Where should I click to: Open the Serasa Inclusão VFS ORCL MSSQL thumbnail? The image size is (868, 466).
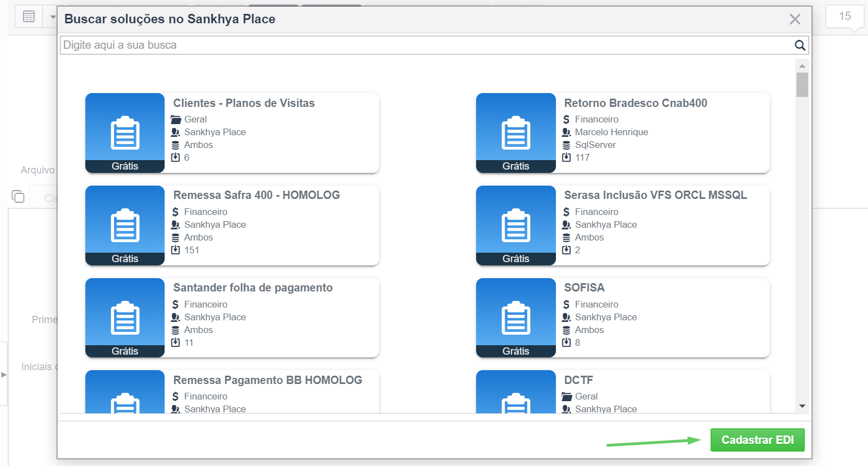(x=515, y=226)
